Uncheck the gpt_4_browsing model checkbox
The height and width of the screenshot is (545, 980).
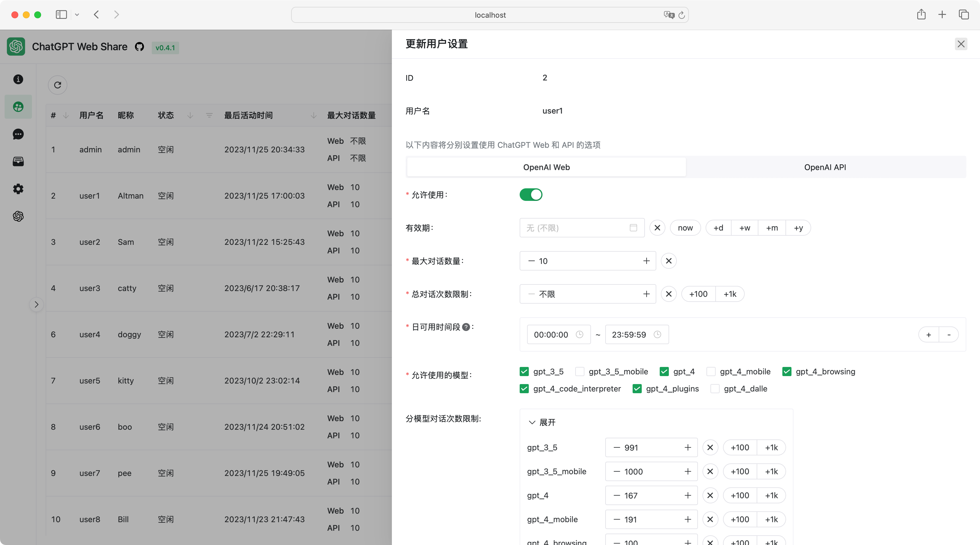pos(786,372)
